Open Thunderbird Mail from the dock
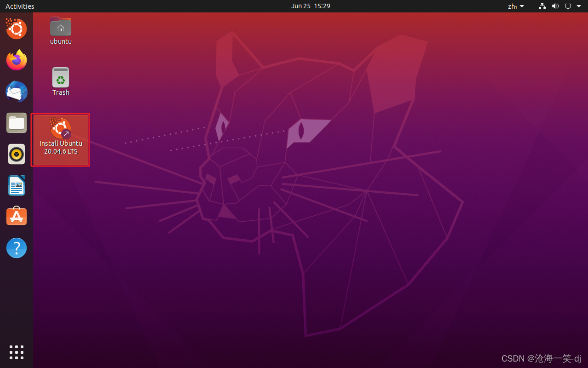The image size is (588, 368). point(17,92)
